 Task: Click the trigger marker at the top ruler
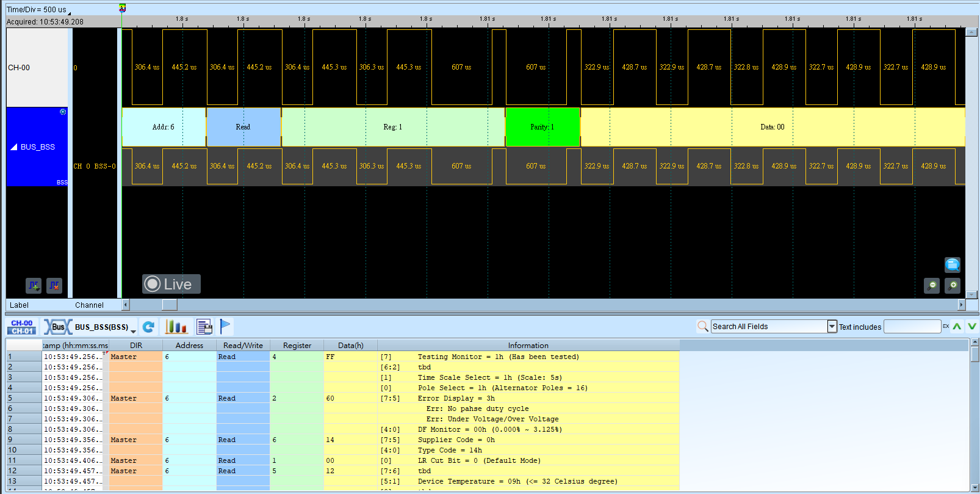coord(122,8)
